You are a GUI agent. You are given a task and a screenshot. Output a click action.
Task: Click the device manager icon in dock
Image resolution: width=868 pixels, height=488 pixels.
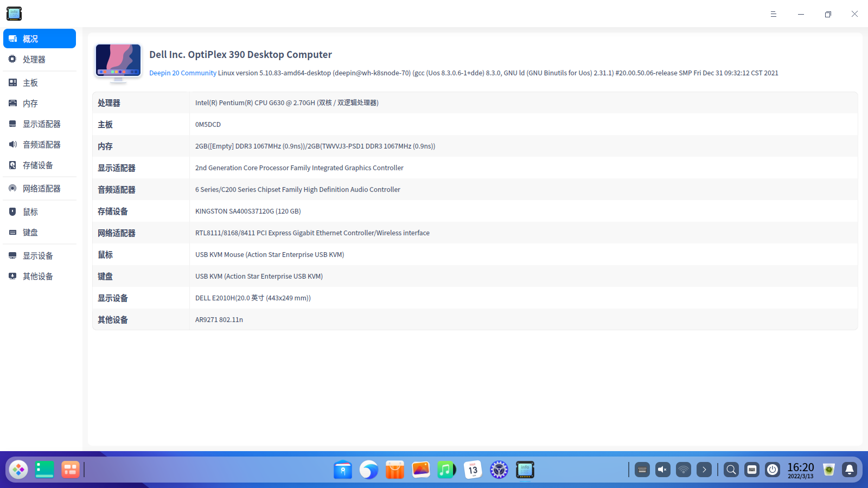[x=525, y=470]
